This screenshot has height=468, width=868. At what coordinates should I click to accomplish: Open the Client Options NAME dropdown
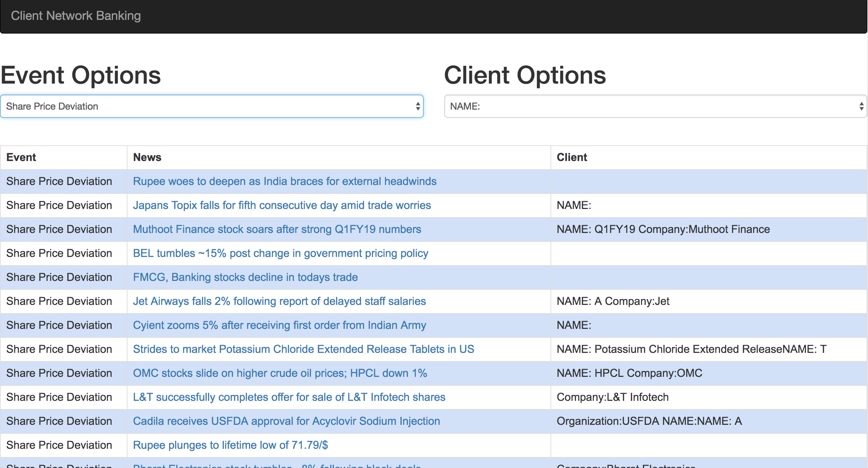click(655, 107)
